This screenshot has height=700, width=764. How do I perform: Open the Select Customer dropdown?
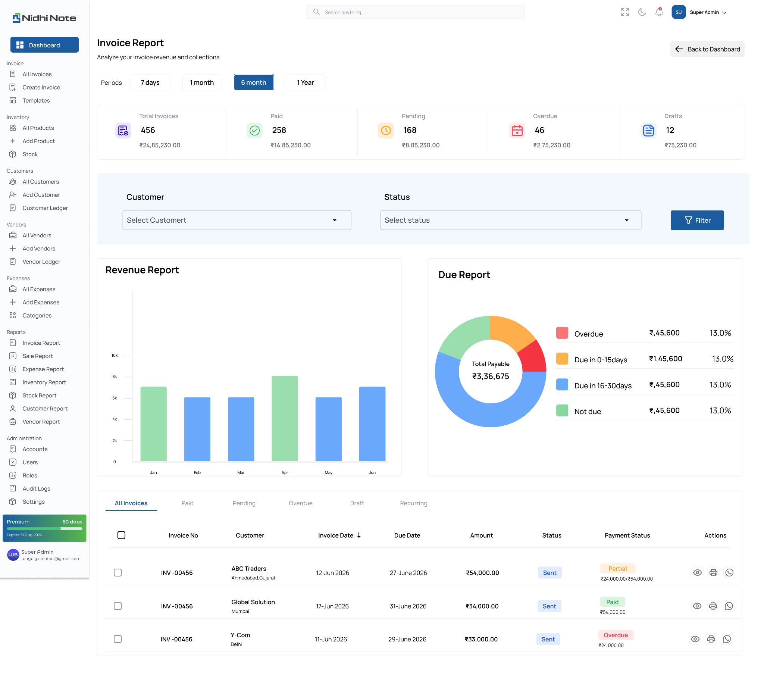coord(237,220)
